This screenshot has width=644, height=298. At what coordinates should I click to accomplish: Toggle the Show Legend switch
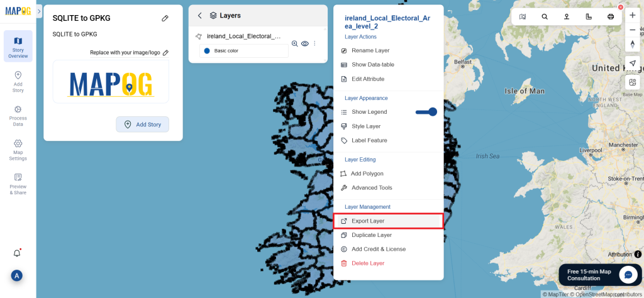[x=427, y=112]
